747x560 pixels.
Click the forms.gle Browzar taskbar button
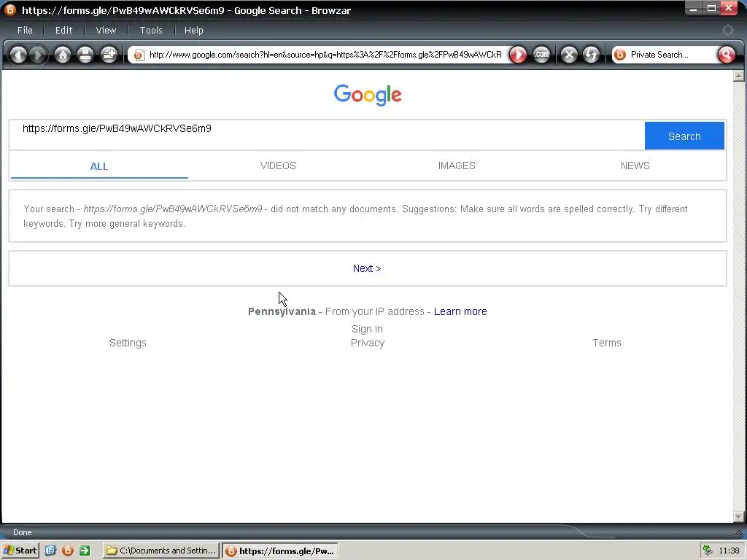tap(281, 551)
